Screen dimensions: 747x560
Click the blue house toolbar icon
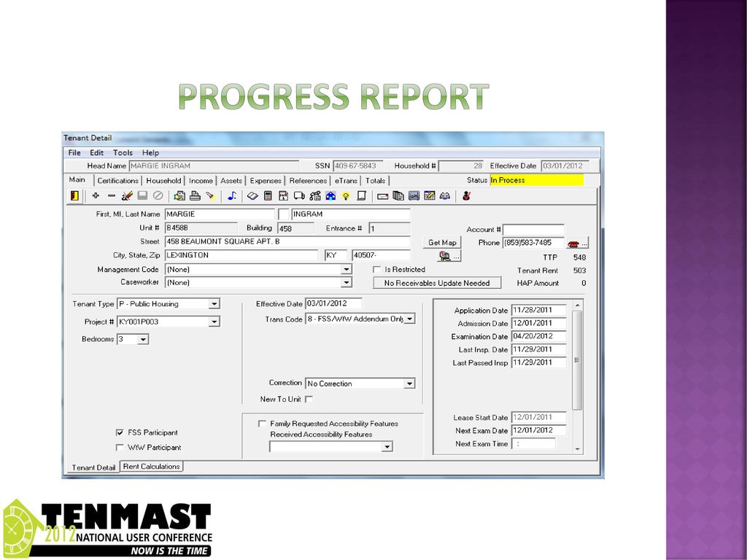330,195
